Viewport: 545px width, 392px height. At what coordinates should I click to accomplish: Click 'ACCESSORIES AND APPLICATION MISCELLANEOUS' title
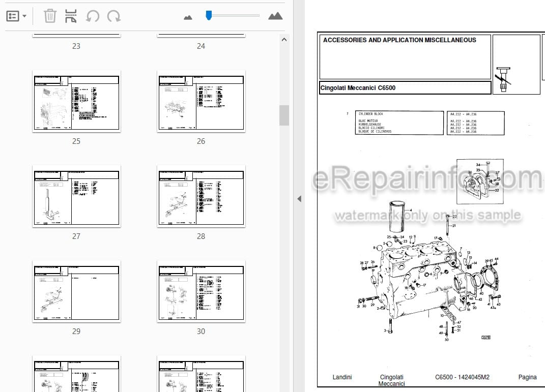point(399,40)
